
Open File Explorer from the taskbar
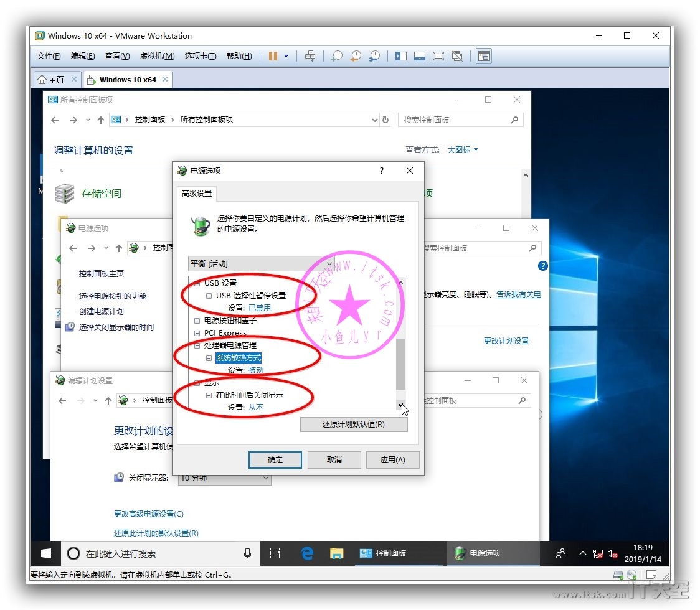coord(336,554)
